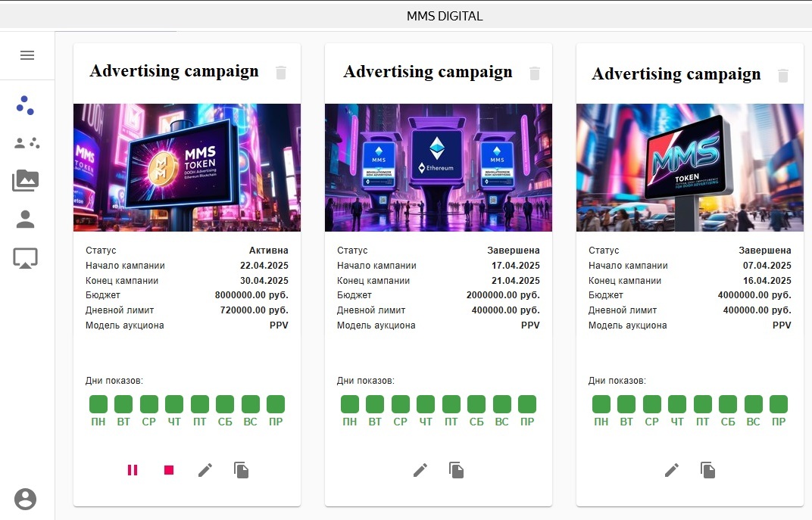Edit the campaign with 2000000.00 budget
The height and width of the screenshot is (520, 812).
click(x=420, y=470)
